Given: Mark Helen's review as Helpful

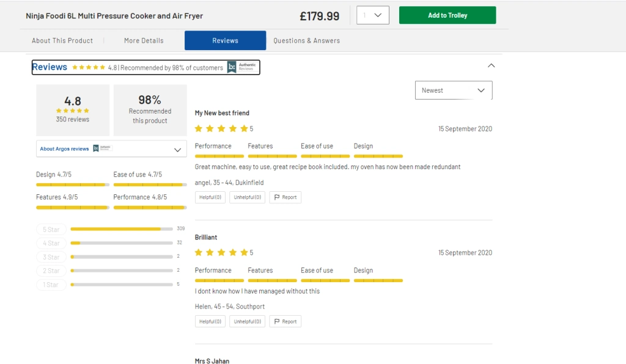Looking at the screenshot, I should coord(210,321).
